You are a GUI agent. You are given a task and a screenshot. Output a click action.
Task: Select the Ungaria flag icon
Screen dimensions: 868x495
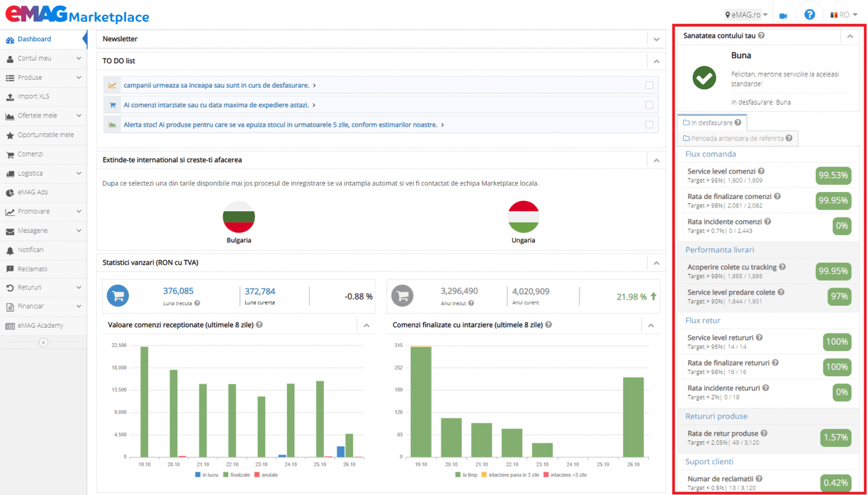click(x=523, y=217)
